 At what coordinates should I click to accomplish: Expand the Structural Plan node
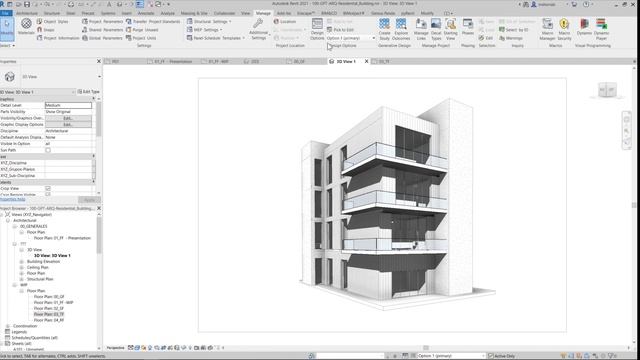tap(22, 279)
